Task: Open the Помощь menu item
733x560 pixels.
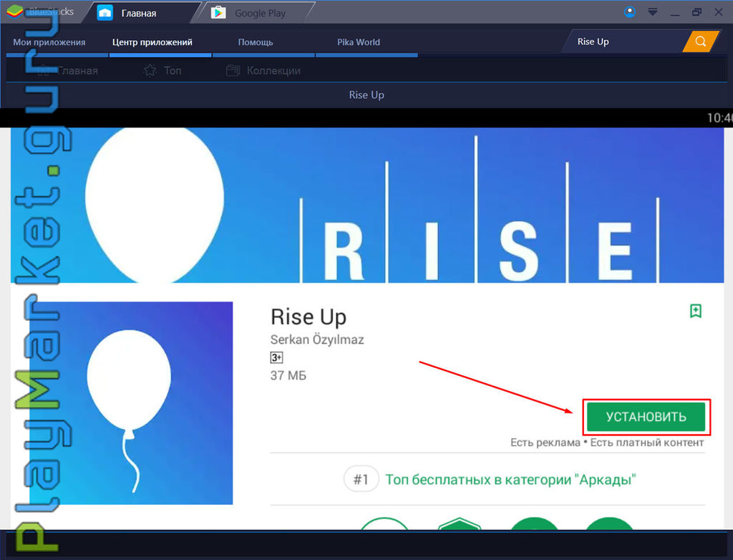Action: pos(256,42)
